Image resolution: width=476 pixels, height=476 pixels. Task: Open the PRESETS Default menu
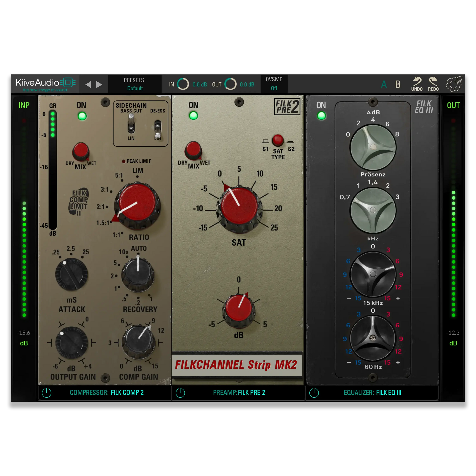(134, 84)
